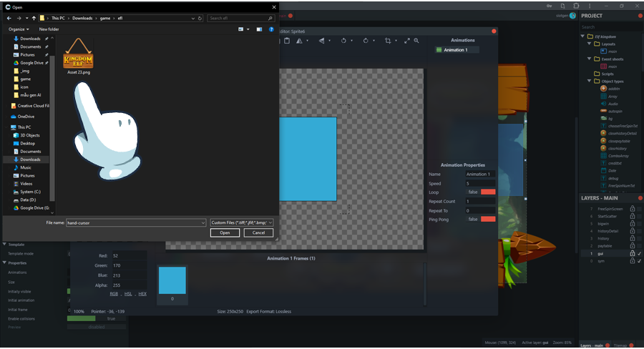Click the RGB color mode link
The width and height of the screenshot is (644, 349).
click(x=114, y=293)
